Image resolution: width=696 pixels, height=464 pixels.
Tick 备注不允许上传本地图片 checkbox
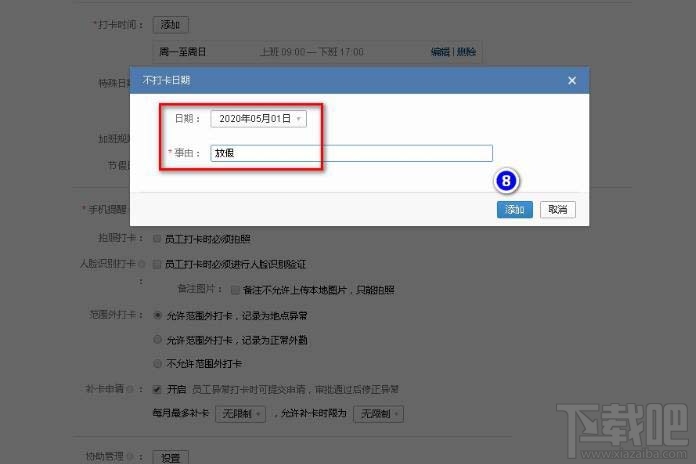point(235,290)
